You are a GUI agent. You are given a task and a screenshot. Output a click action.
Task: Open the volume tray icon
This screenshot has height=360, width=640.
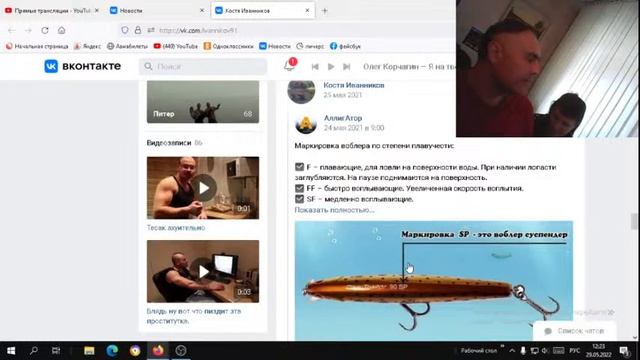[x=544, y=351]
